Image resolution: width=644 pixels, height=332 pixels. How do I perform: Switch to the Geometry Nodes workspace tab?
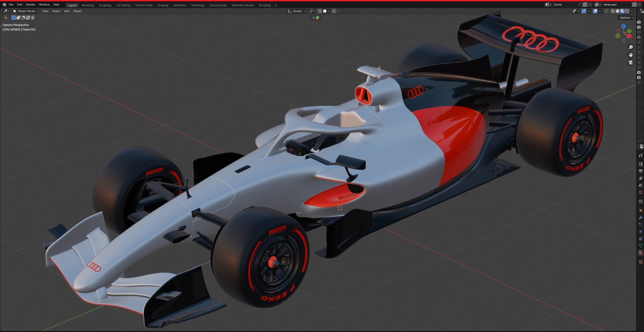click(x=242, y=5)
